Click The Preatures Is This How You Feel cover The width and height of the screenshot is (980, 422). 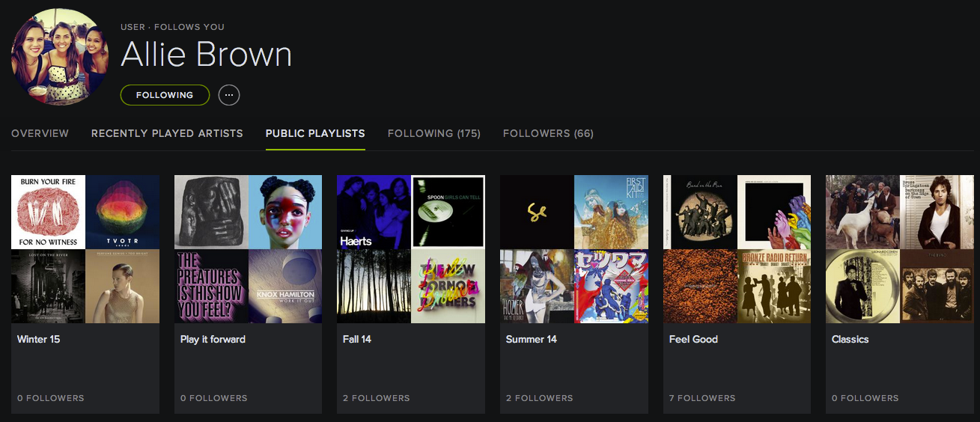211,286
